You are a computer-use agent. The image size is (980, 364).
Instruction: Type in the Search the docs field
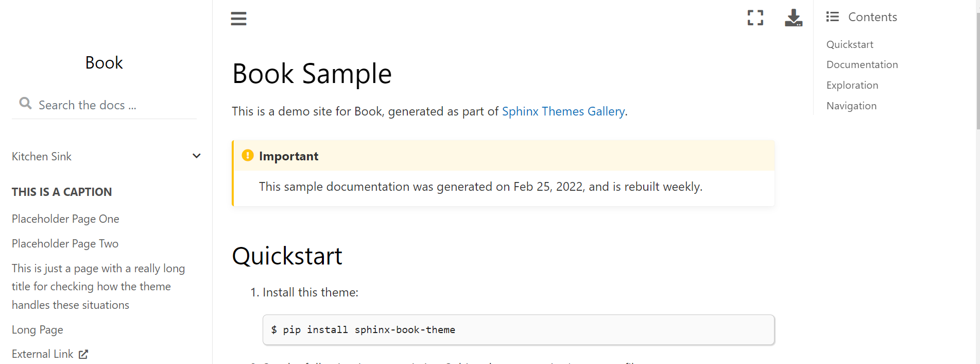pyautogui.click(x=113, y=105)
